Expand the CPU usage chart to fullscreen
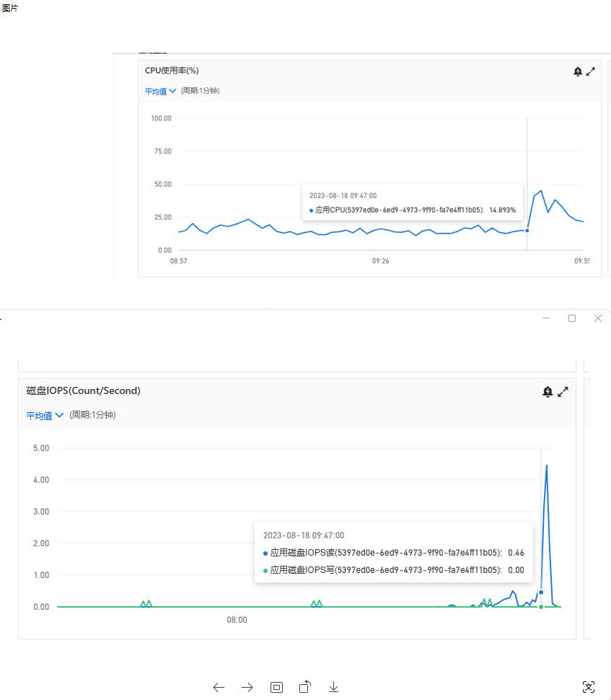Image resolution: width=611 pixels, height=700 pixels. tap(591, 71)
